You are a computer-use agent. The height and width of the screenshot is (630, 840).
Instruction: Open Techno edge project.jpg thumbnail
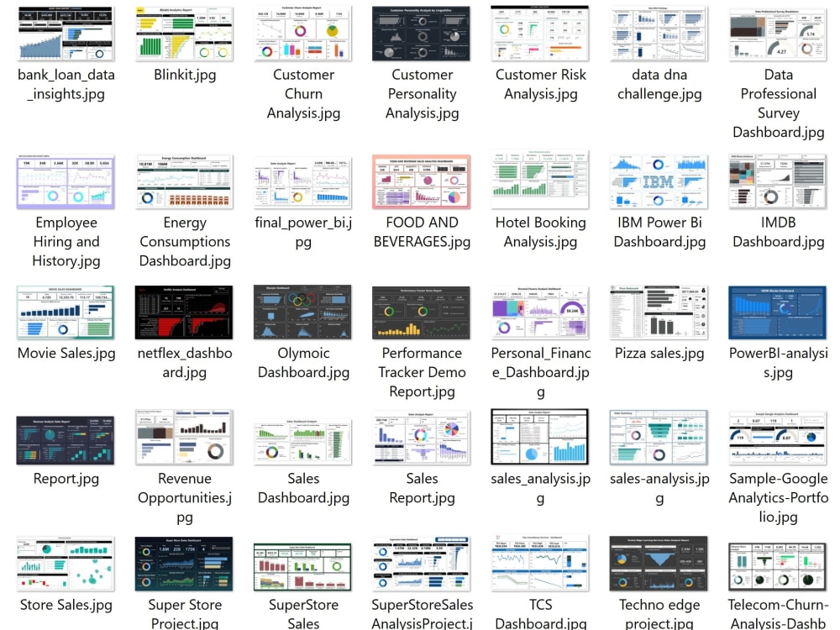[x=659, y=564]
